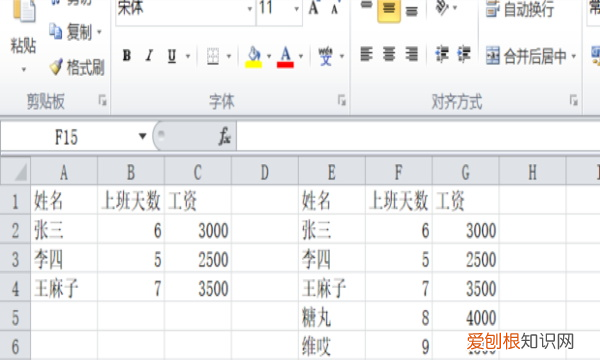Open font name 宋体 dropdown
Image resolution: width=600 pixels, height=360 pixels.
pyautogui.click(x=250, y=8)
